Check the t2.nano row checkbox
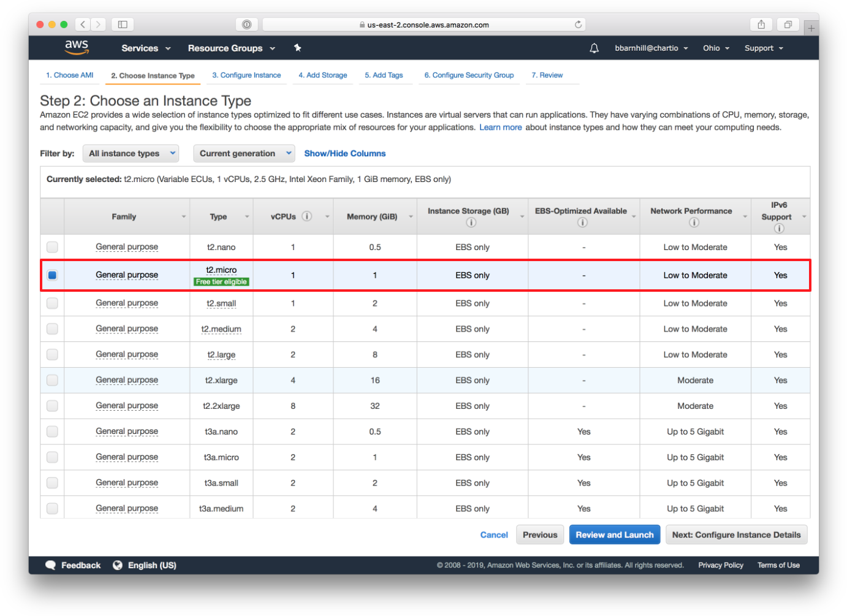This screenshot has width=847, height=616. coord(52,247)
